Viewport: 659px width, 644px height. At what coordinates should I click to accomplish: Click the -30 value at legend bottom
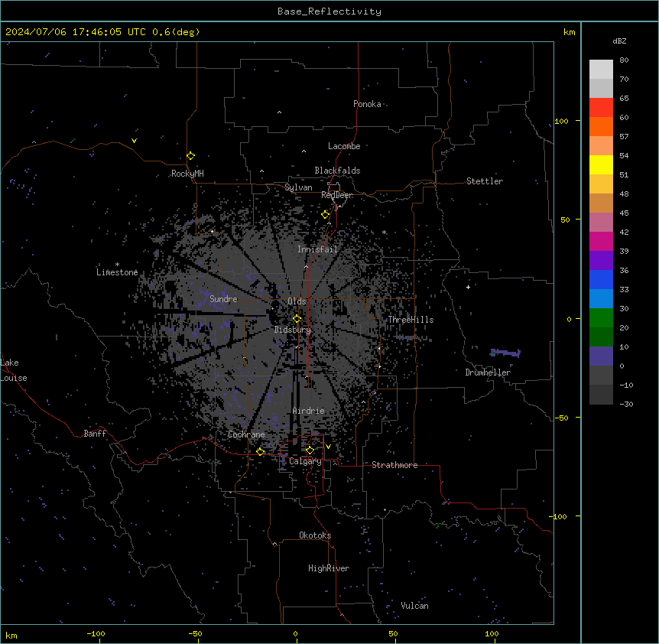(626, 404)
